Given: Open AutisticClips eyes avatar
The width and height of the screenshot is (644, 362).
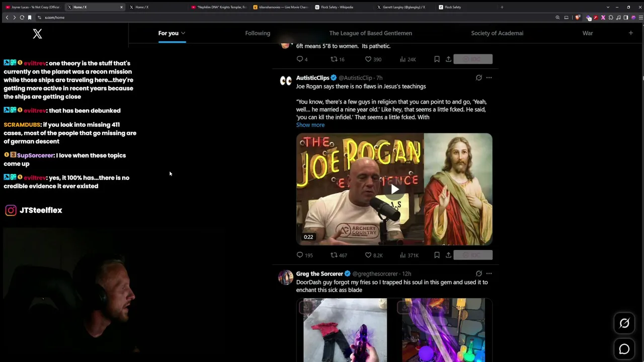Looking at the screenshot, I should (286, 80).
